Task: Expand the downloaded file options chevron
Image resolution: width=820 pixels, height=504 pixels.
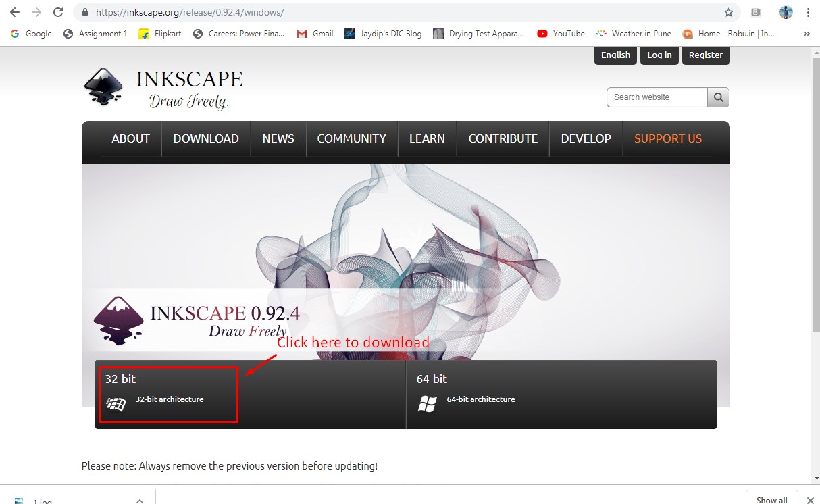Action: tap(140, 501)
